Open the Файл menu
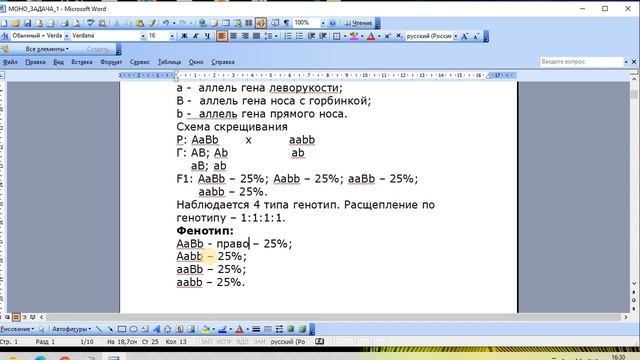 point(10,62)
